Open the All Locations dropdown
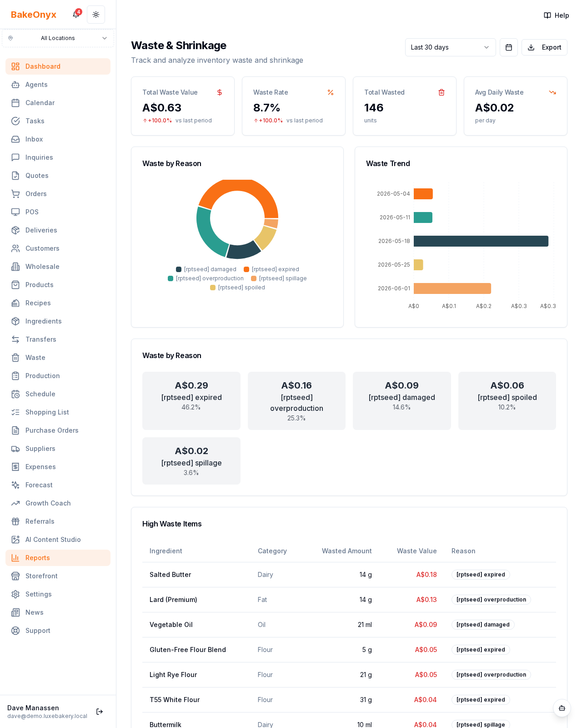Screen dimensions: 582x728 (58, 38)
